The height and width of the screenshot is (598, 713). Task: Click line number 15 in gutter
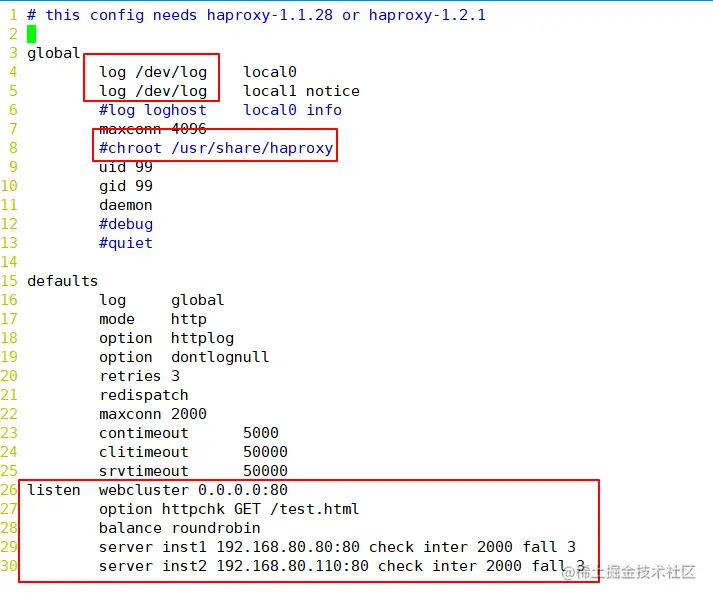click(9, 281)
